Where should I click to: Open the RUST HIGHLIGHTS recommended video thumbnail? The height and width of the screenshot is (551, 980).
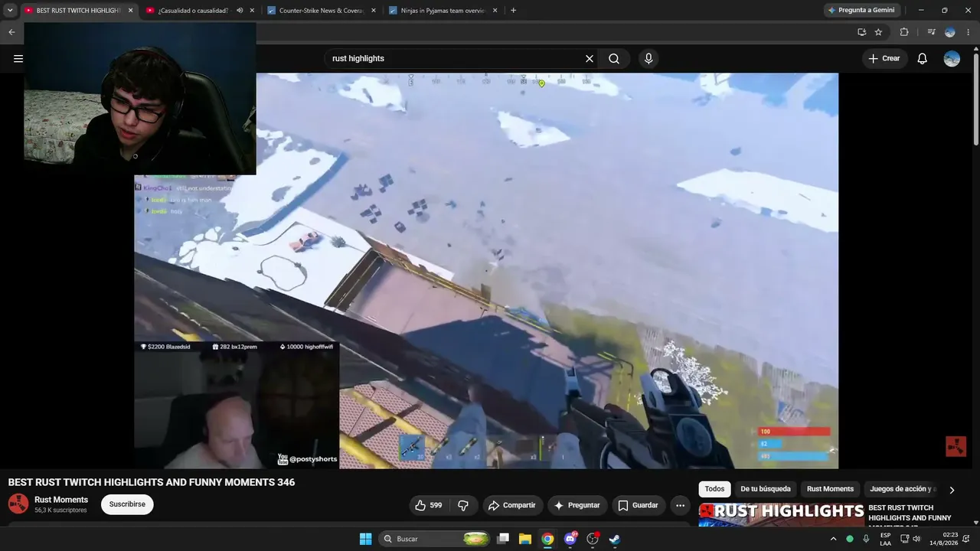tap(781, 515)
